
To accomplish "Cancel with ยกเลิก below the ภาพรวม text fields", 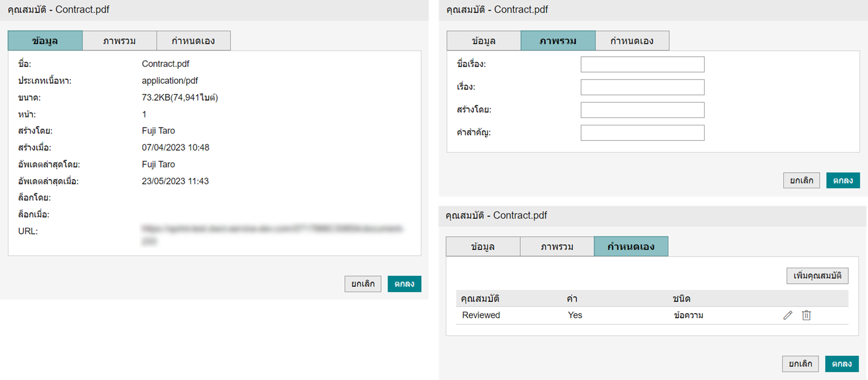I will click(801, 181).
